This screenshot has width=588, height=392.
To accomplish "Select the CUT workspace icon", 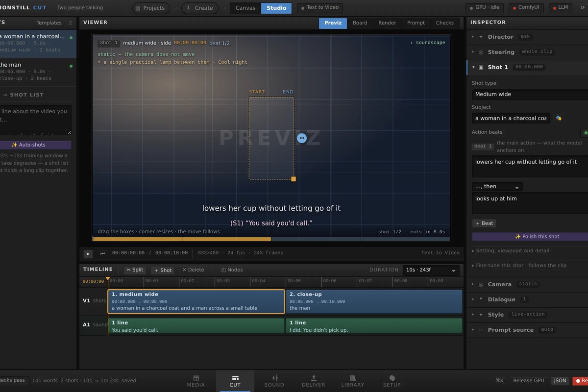I will [235, 381].
